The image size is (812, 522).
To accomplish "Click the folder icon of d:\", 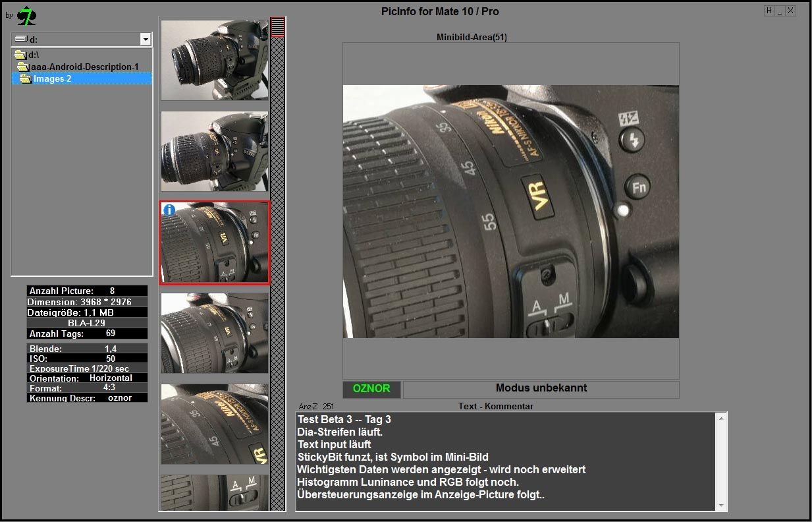I will [20, 55].
